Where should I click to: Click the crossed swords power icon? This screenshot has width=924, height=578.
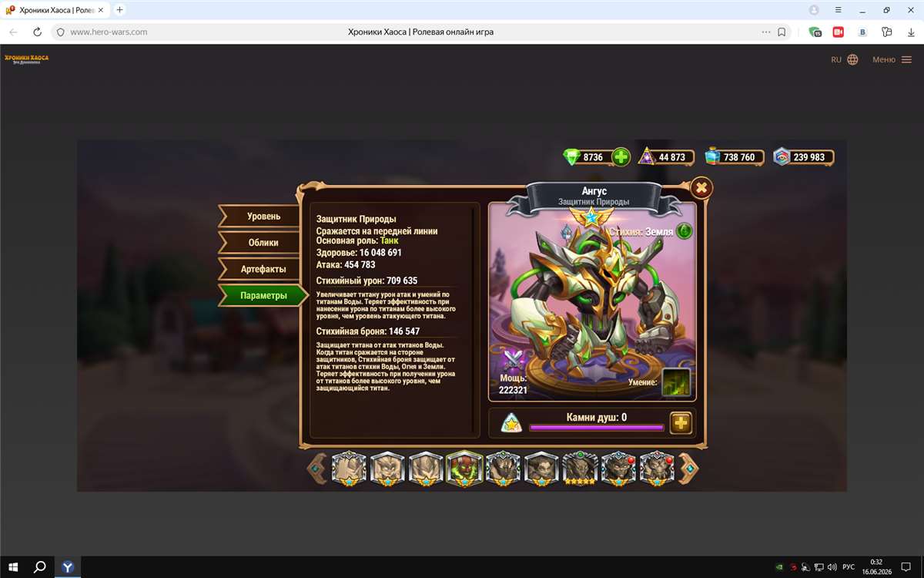pos(513,361)
